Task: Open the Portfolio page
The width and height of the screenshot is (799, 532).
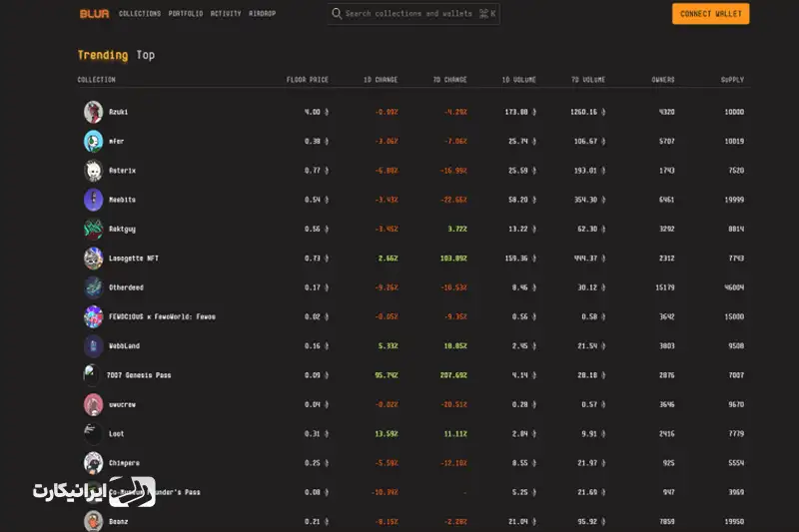Action: [186, 14]
